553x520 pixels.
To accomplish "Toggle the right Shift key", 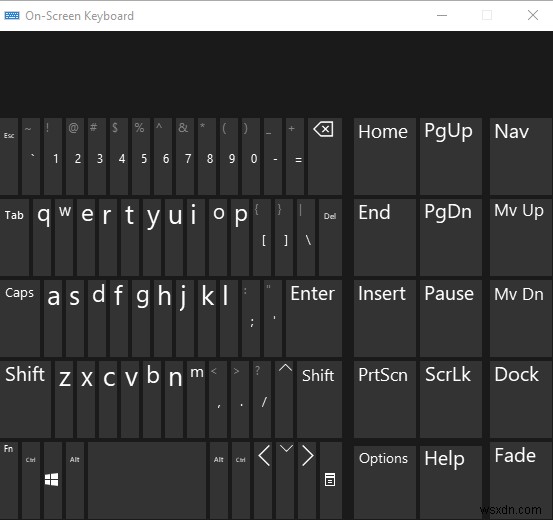I will (x=319, y=399).
